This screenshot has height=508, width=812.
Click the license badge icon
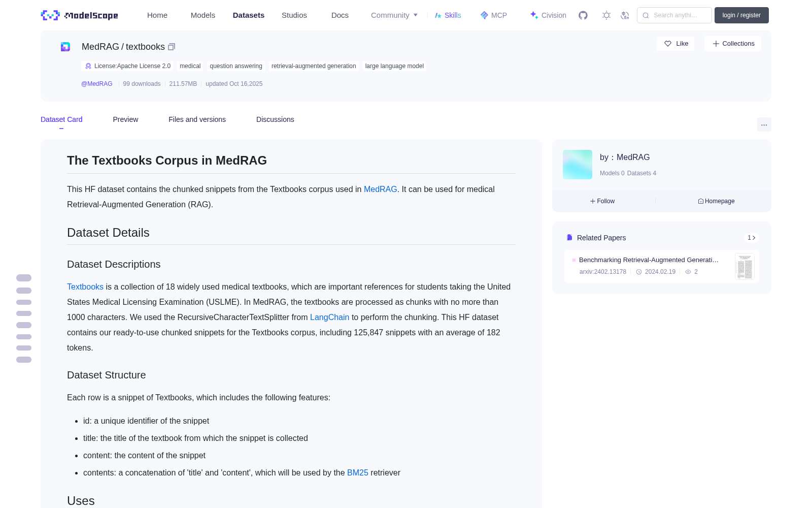pyautogui.click(x=88, y=66)
